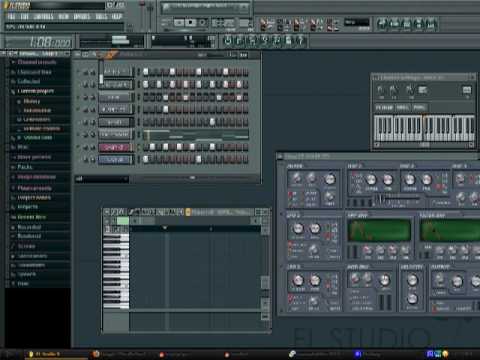480x360 pixels.
Task: Open the OPTIONS menu
Action: 82,16
